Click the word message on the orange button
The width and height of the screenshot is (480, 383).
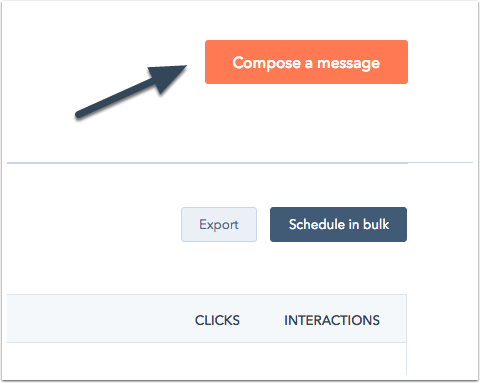(x=348, y=63)
